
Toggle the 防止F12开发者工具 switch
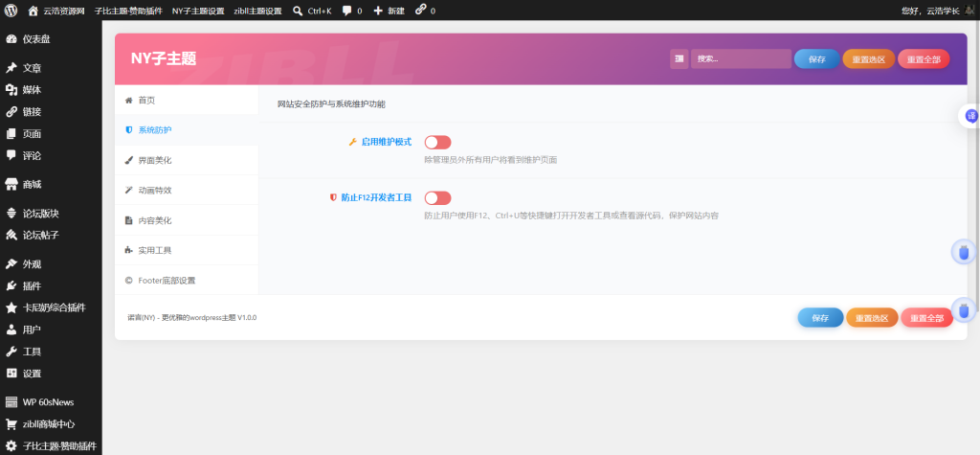[x=437, y=197]
